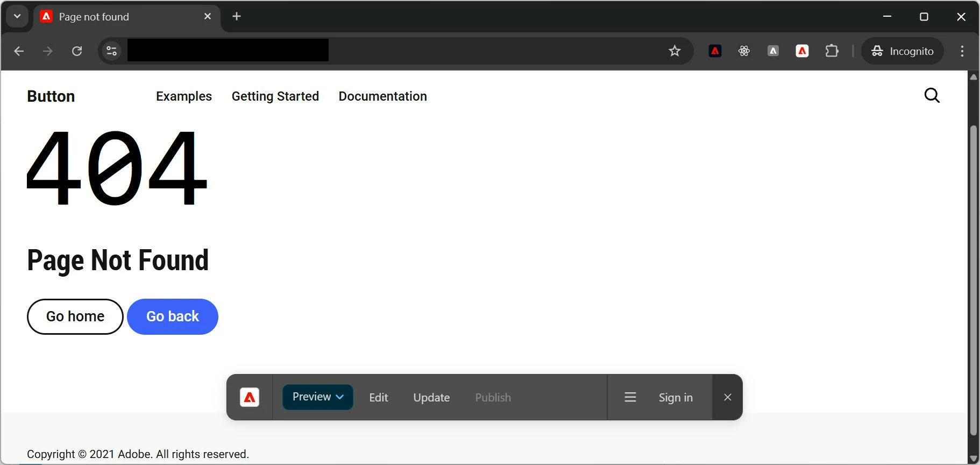The width and height of the screenshot is (980, 465).
Task: Click the Copyright 2021 Adobe footer text
Action: click(x=138, y=454)
